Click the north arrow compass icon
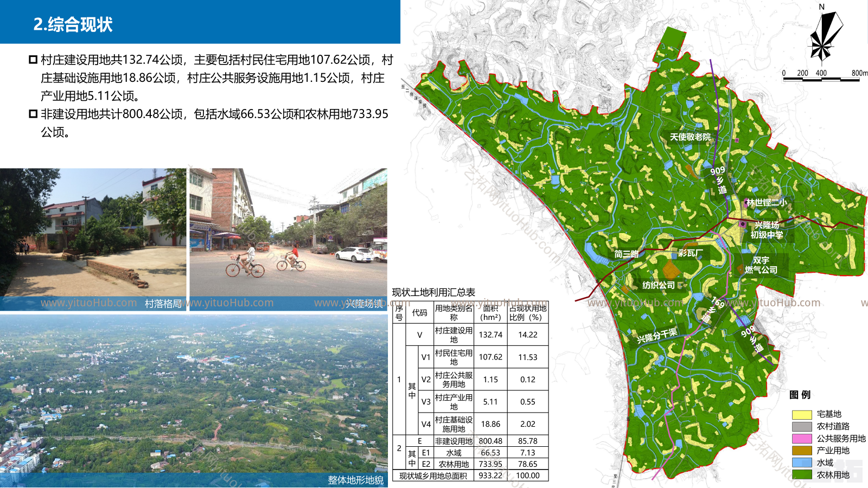868x488 pixels. pyautogui.click(x=826, y=35)
